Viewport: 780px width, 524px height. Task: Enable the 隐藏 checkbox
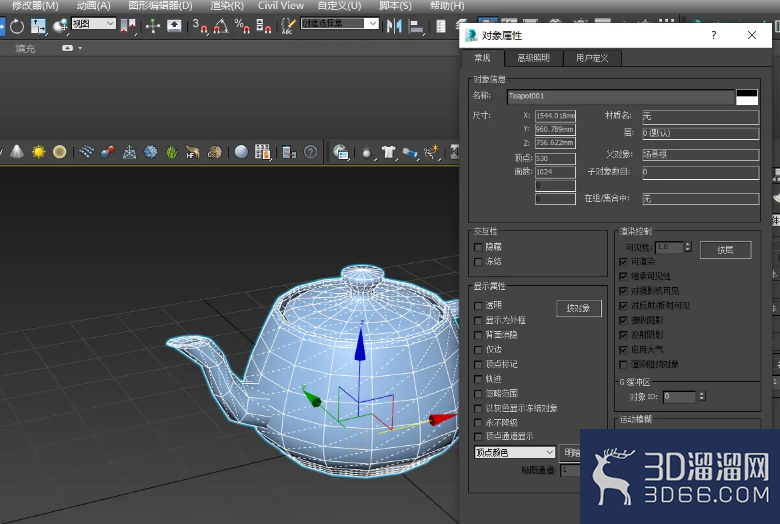pyautogui.click(x=479, y=247)
